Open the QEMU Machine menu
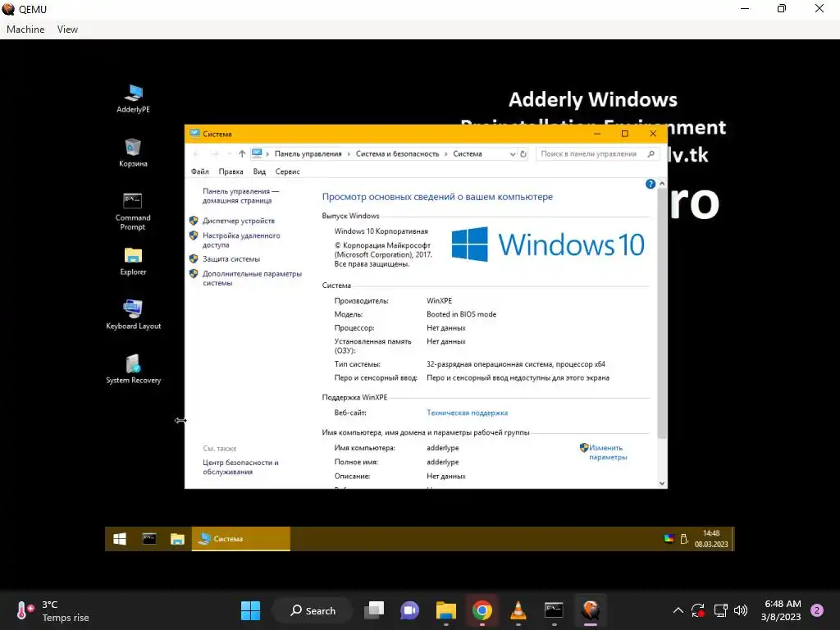 click(25, 30)
